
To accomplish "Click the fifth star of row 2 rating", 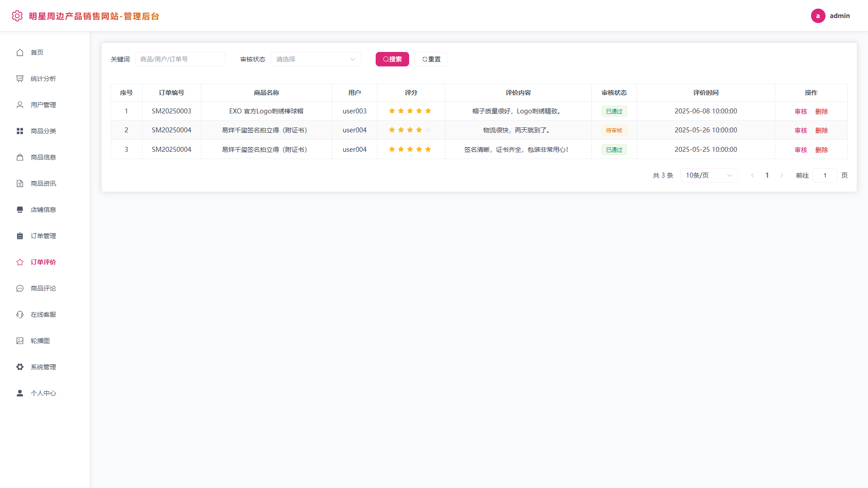I will coord(428,130).
